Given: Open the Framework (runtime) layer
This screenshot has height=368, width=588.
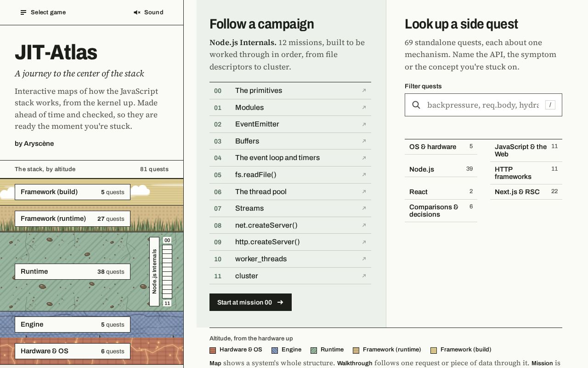Looking at the screenshot, I should [73, 218].
